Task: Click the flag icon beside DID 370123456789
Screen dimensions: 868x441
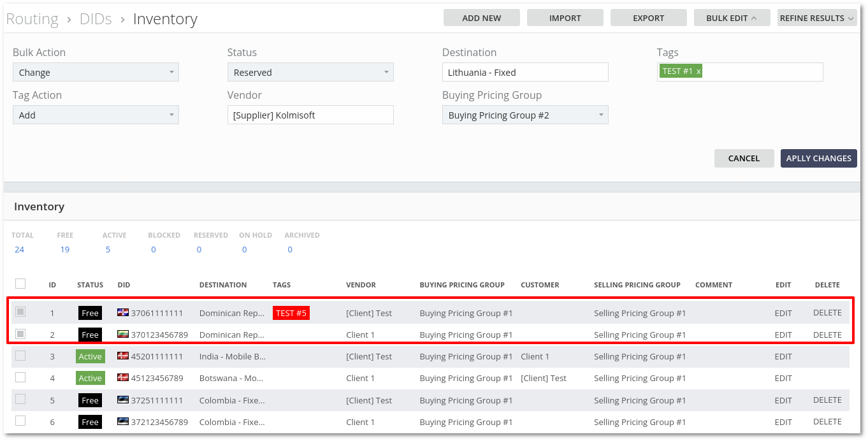Action: tap(123, 335)
